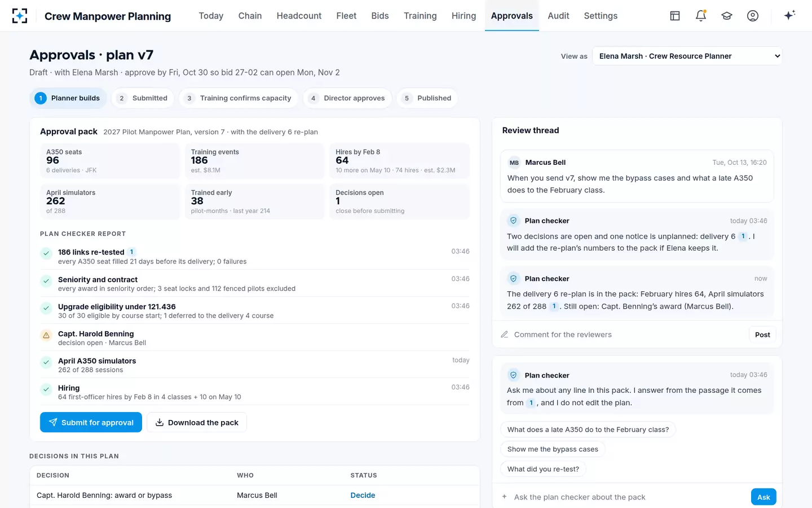
Task: Open the Fleet tab
Action: [346, 16]
